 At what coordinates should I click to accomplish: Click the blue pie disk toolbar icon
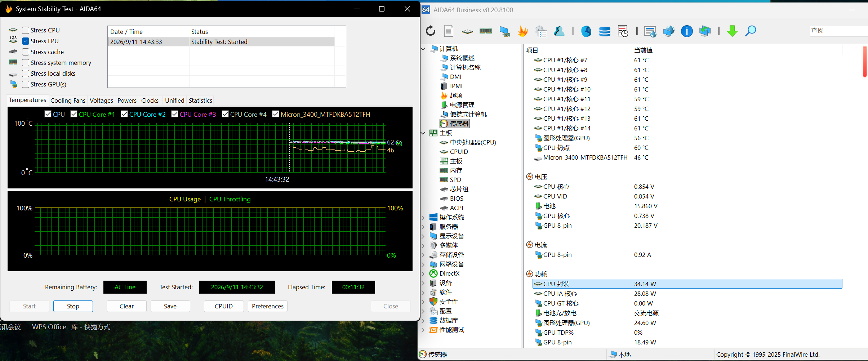(586, 31)
